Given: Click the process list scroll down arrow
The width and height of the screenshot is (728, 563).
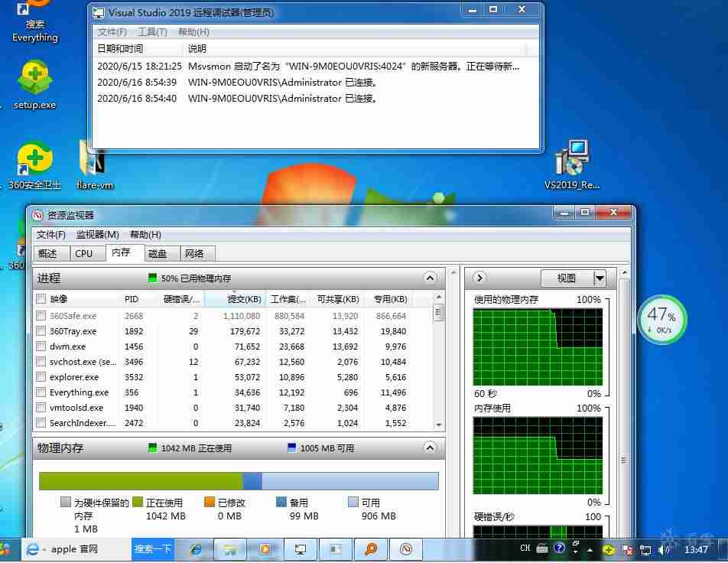Looking at the screenshot, I should click(x=438, y=425).
